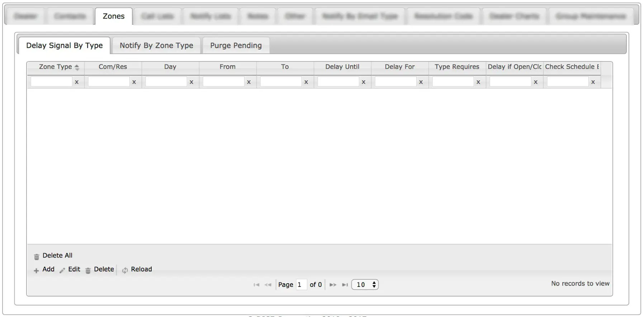This screenshot has width=644, height=317.
Task: Clear the Com/Res filter with x
Action: (x=134, y=82)
